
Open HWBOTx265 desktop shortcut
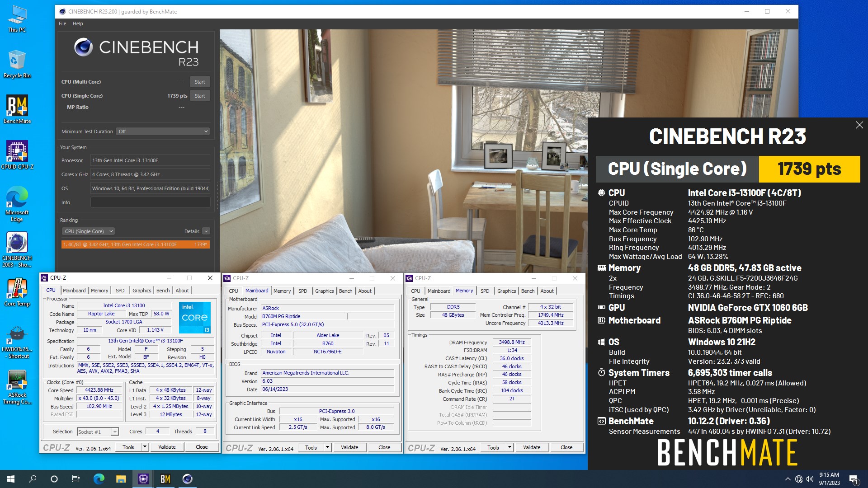pyautogui.click(x=17, y=342)
